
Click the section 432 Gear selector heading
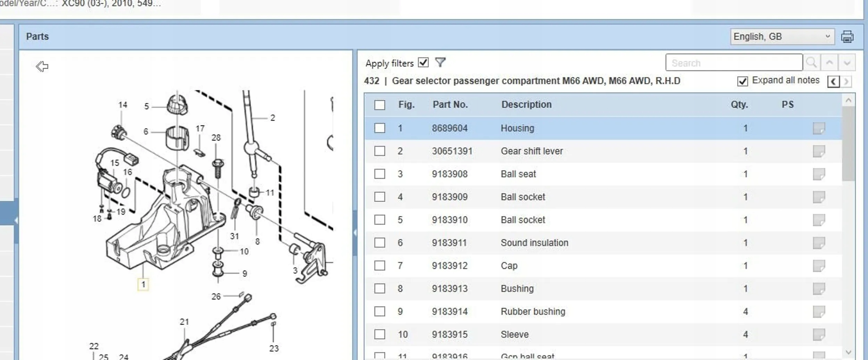(x=522, y=81)
